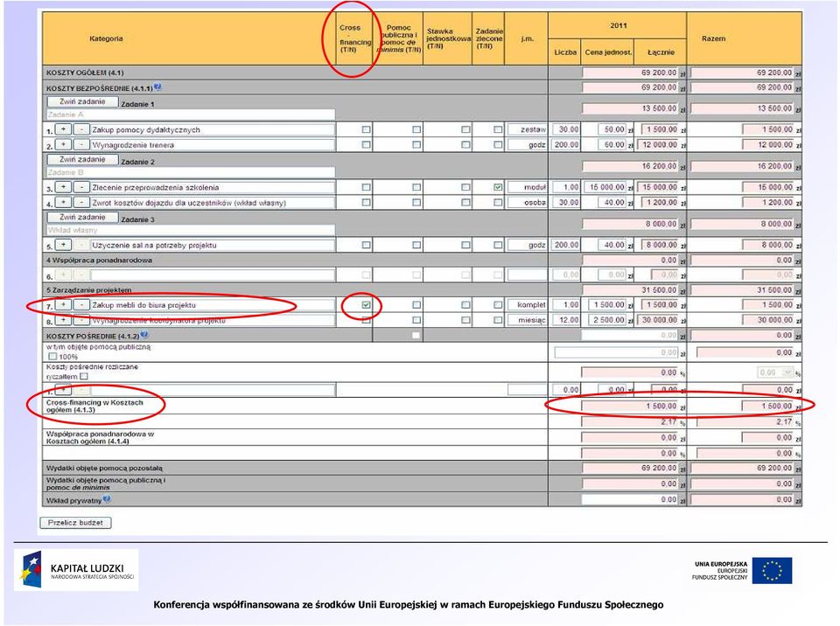The image size is (840, 626).
Task: Click Wydatki objęte pomocą pozostałą label
Action: click(x=104, y=468)
